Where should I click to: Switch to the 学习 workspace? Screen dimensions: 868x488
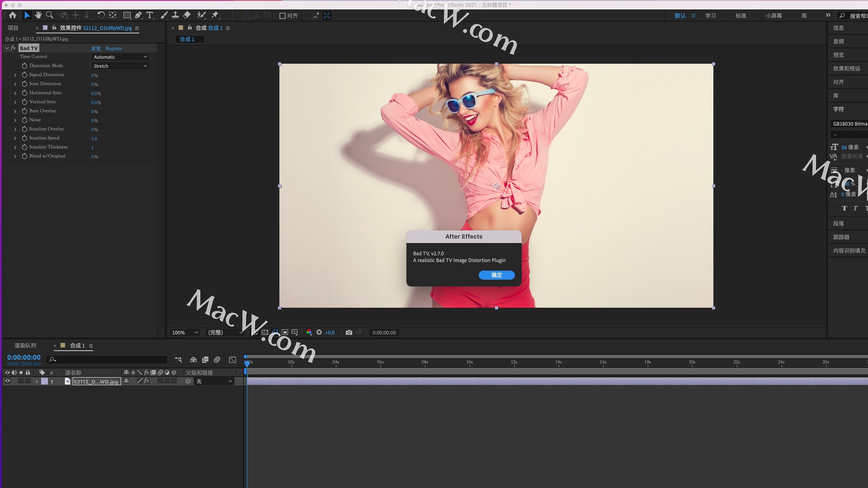[710, 16]
